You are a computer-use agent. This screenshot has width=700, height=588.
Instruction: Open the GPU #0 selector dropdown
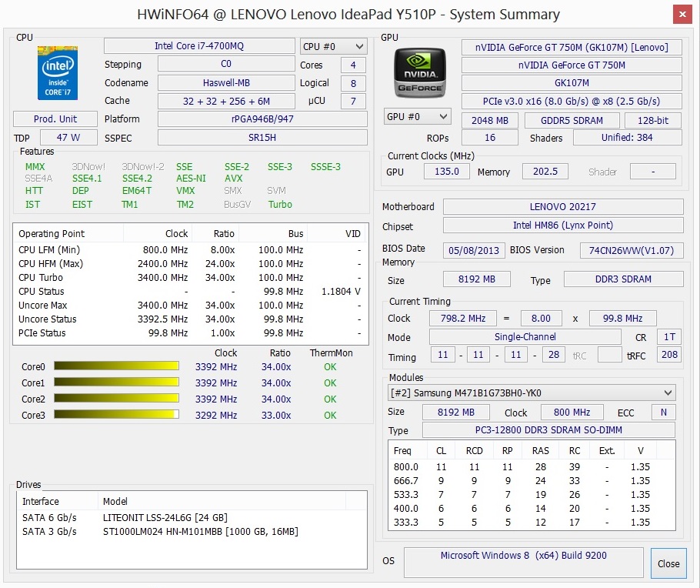coord(417,117)
